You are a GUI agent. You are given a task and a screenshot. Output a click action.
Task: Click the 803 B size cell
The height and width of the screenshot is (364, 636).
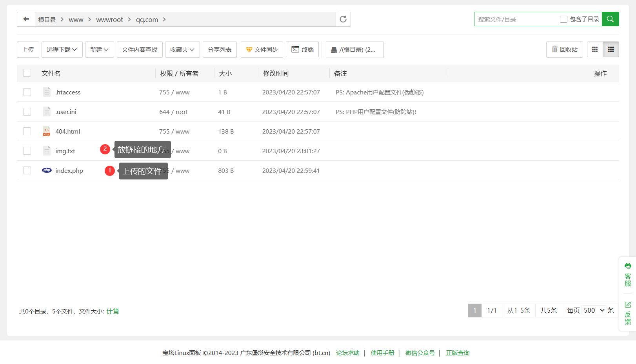click(x=226, y=171)
